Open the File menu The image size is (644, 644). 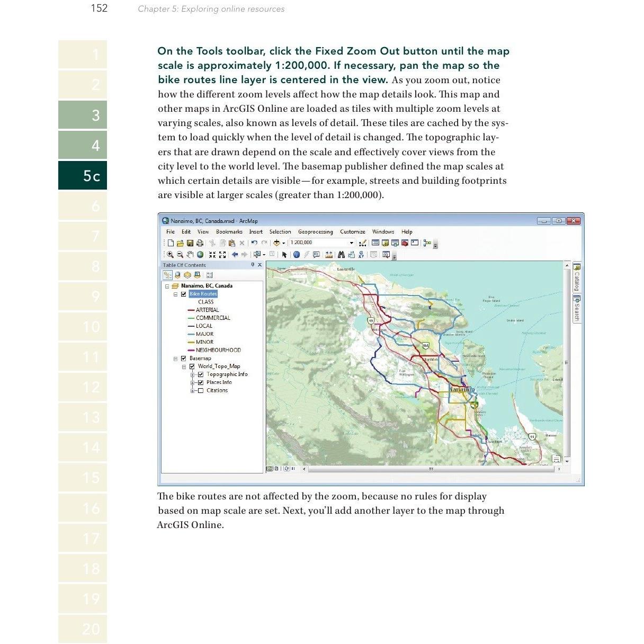click(171, 232)
